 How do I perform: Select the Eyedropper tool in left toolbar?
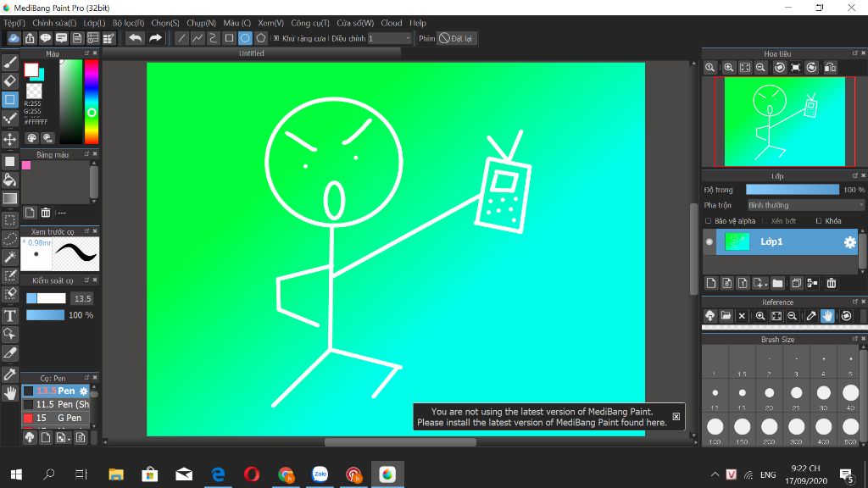[10, 374]
